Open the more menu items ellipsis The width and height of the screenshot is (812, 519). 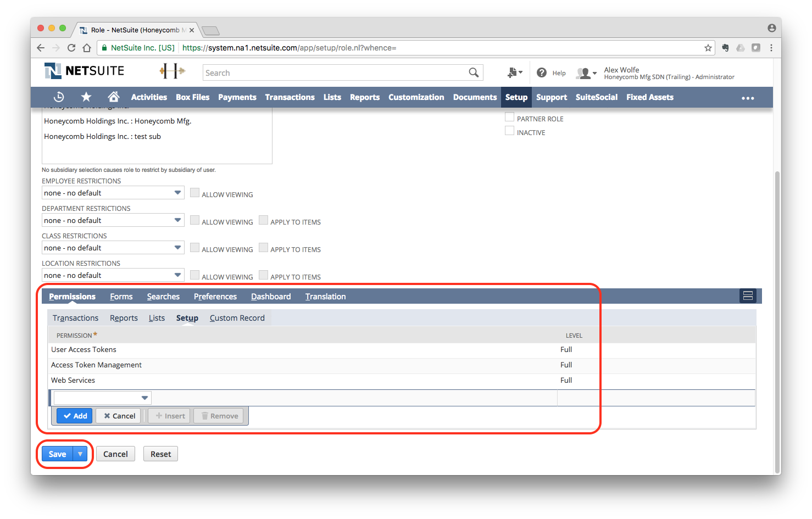(748, 98)
